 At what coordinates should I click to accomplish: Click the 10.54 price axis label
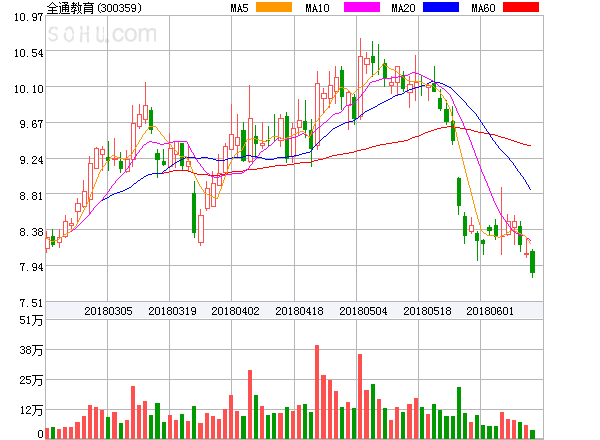tap(28, 53)
